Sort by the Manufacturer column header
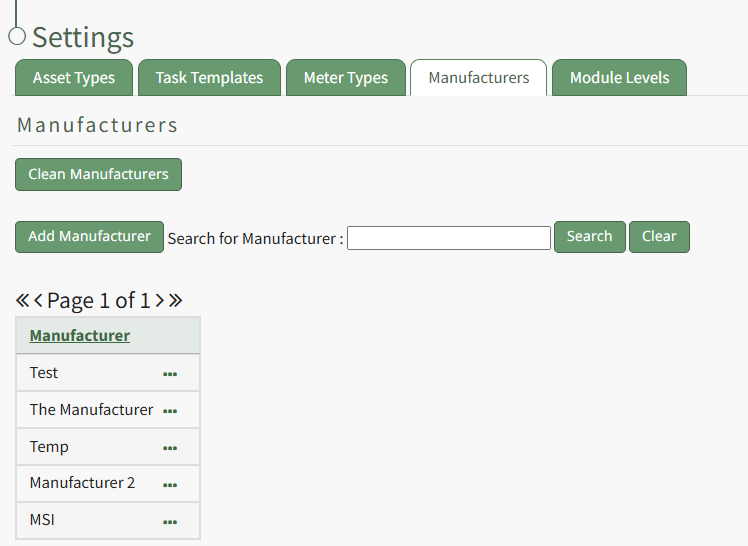Image resolution: width=748 pixels, height=546 pixels. pos(80,336)
